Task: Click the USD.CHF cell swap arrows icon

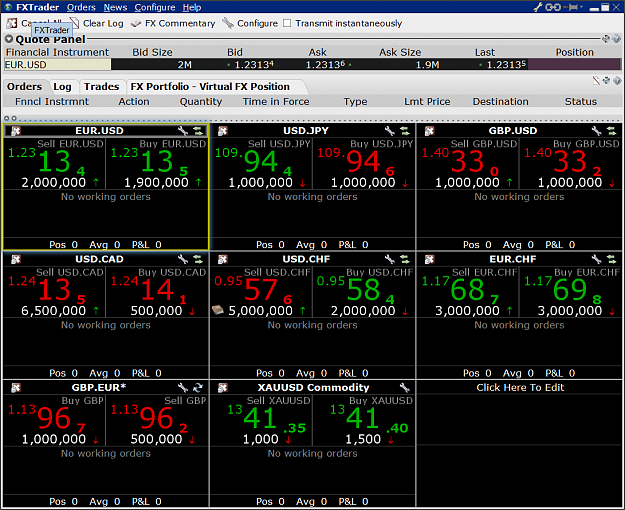Action: point(405,259)
